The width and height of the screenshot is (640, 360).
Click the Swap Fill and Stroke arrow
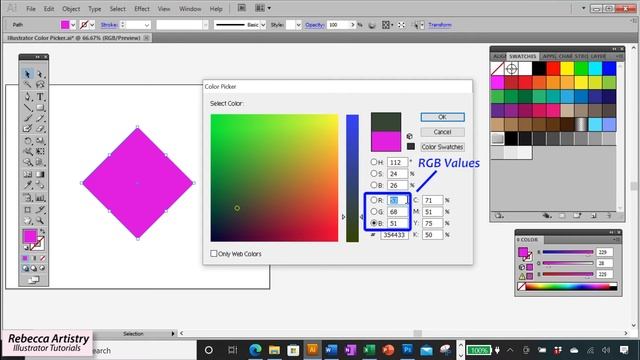click(42, 231)
